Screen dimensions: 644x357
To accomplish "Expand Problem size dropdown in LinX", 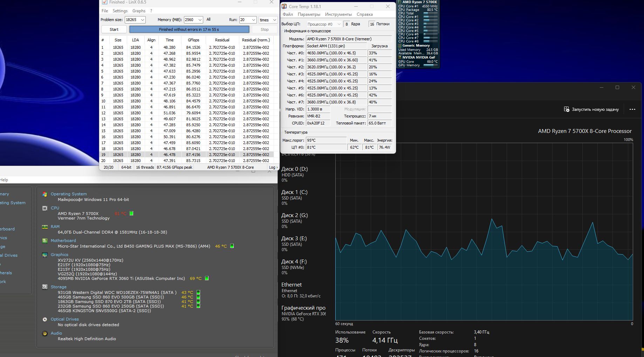I will (x=142, y=20).
